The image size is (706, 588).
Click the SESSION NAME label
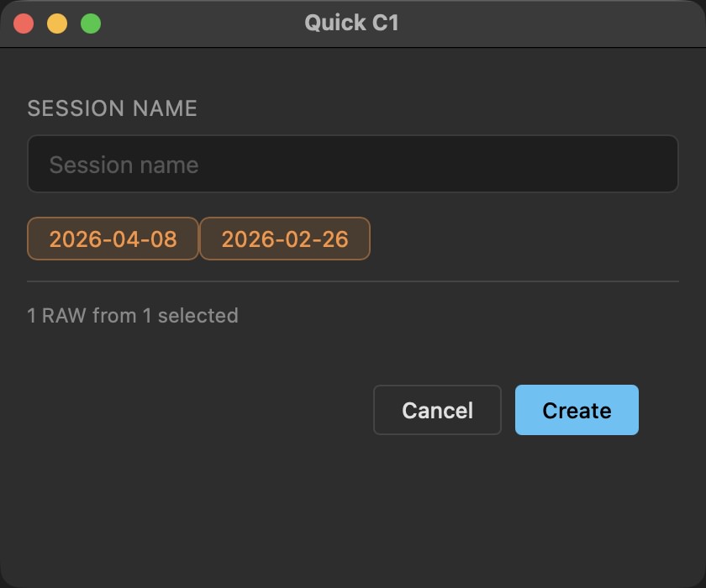click(112, 108)
